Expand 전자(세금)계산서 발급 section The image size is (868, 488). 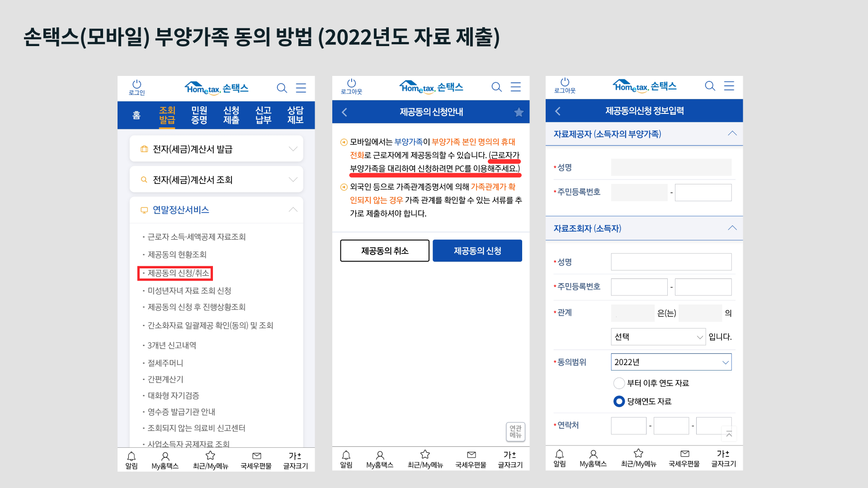tap(216, 149)
